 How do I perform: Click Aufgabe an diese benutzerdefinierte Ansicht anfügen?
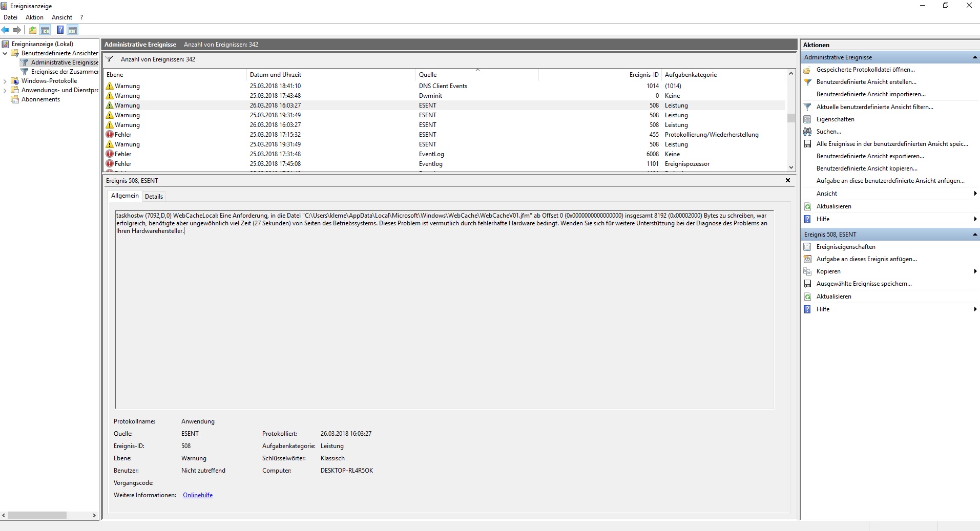(890, 181)
